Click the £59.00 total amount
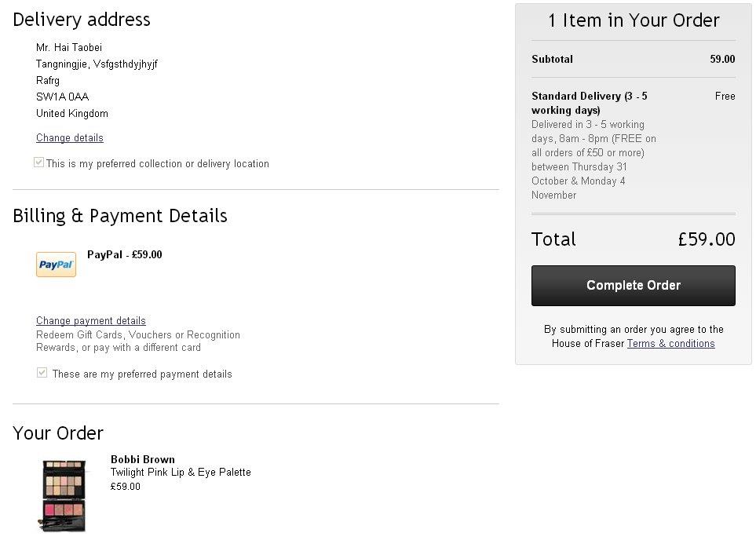Screen dimensions: 756x544 [x=707, y=239]
